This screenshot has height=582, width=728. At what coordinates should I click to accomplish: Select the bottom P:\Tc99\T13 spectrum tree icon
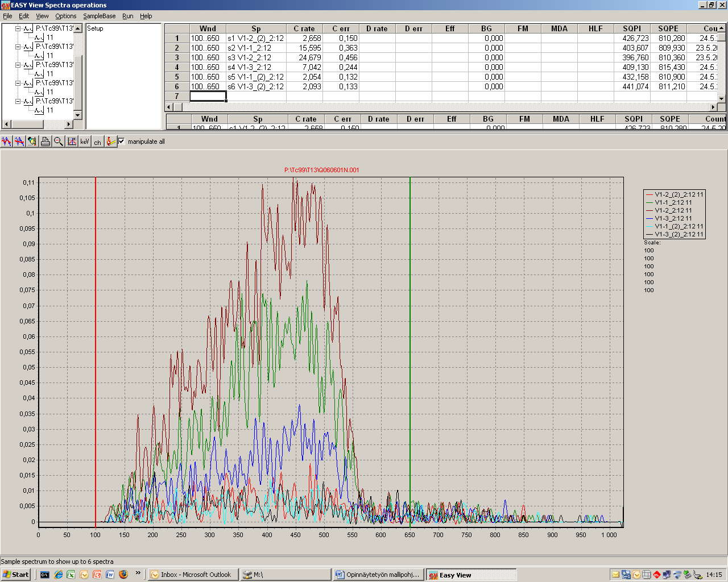(x=28, y=101)
